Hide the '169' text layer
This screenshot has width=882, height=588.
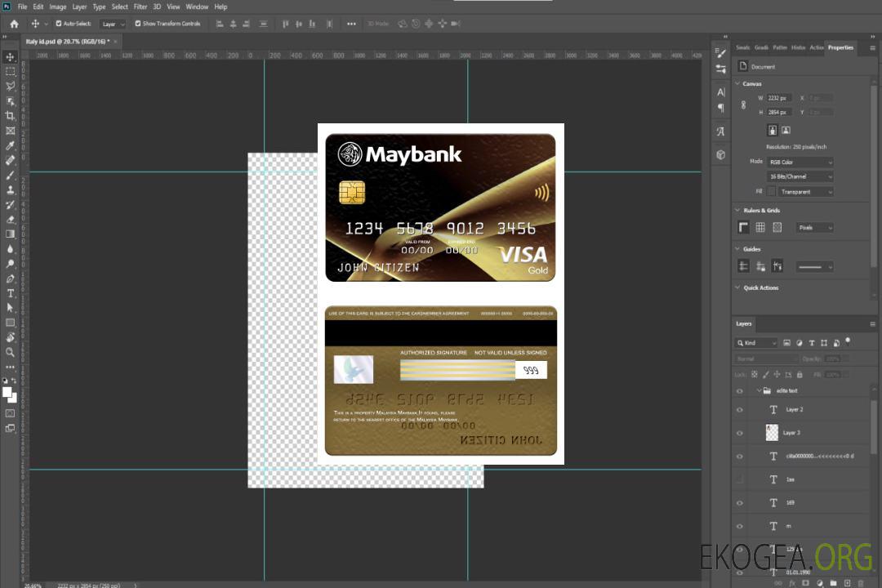coord(740,503)
